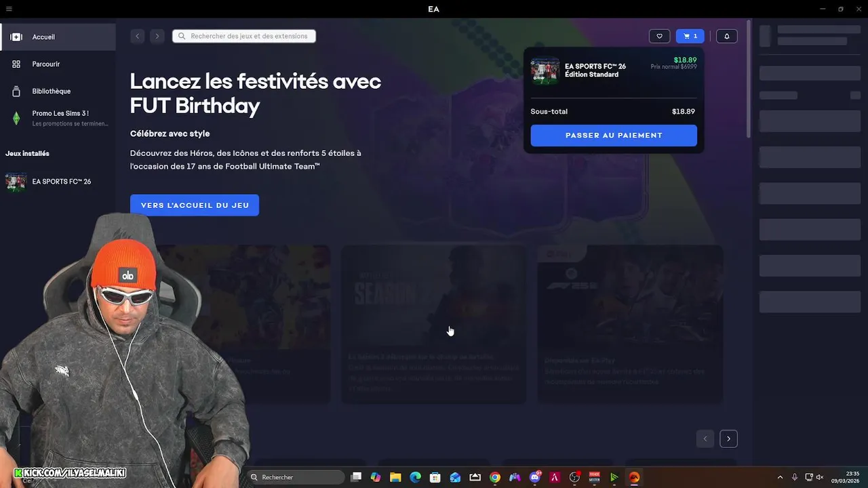Open OBS Studio from the taskbar
Viewport: 868px width, 488px height.
pos(575,477)
